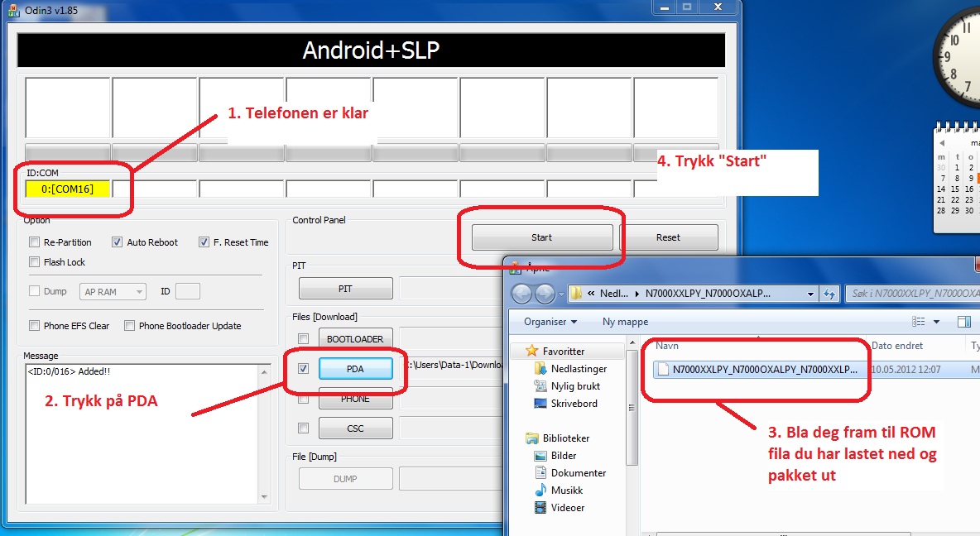Screen dimensions: 980x536
Task: Click the "<ID:0/016> Added!!" message line
Action: click(69, 371)
